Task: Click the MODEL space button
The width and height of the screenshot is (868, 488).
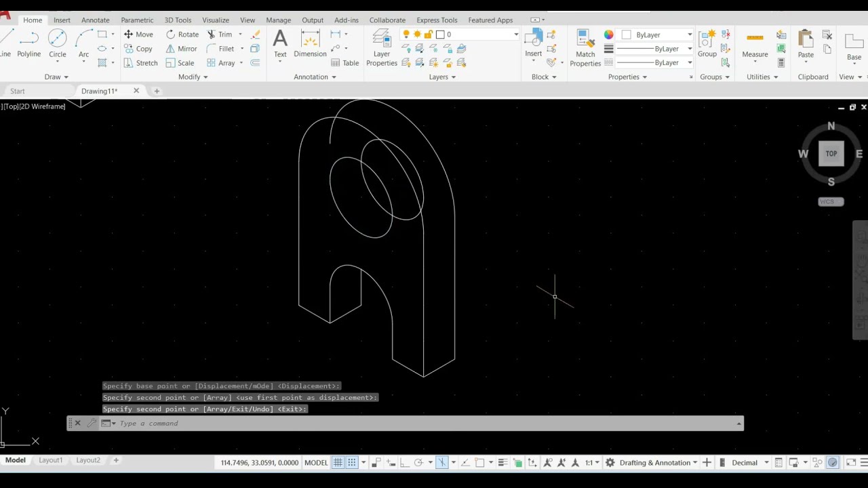Action: [316, 463]
